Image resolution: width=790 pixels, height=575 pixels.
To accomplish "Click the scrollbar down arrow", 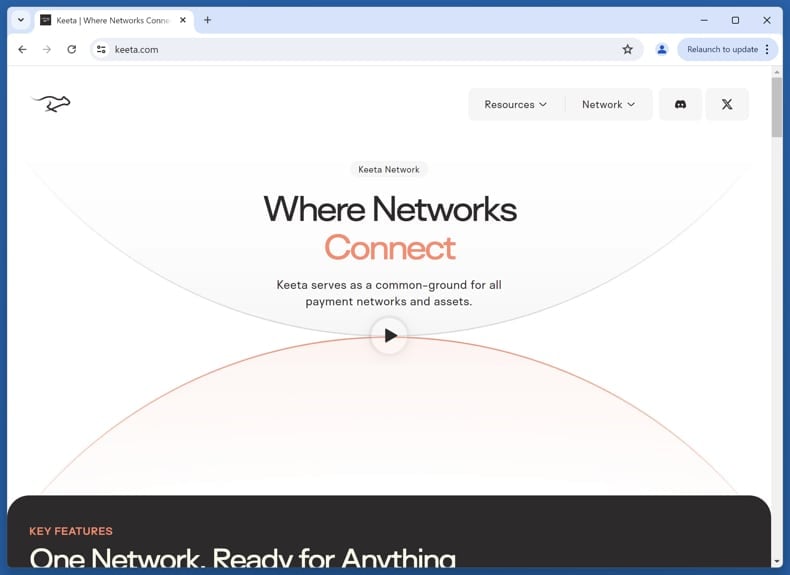I will click(x=776, y=561).
